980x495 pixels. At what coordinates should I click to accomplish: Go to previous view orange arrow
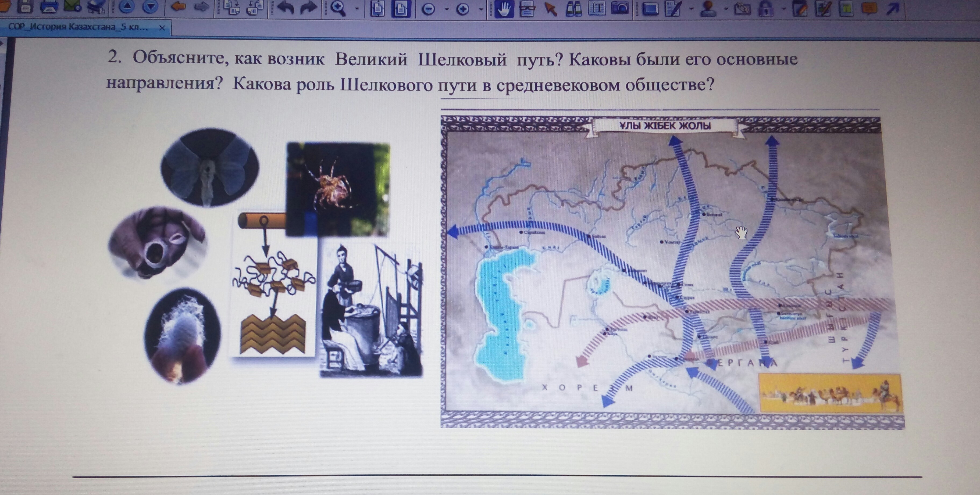[178, 7]
